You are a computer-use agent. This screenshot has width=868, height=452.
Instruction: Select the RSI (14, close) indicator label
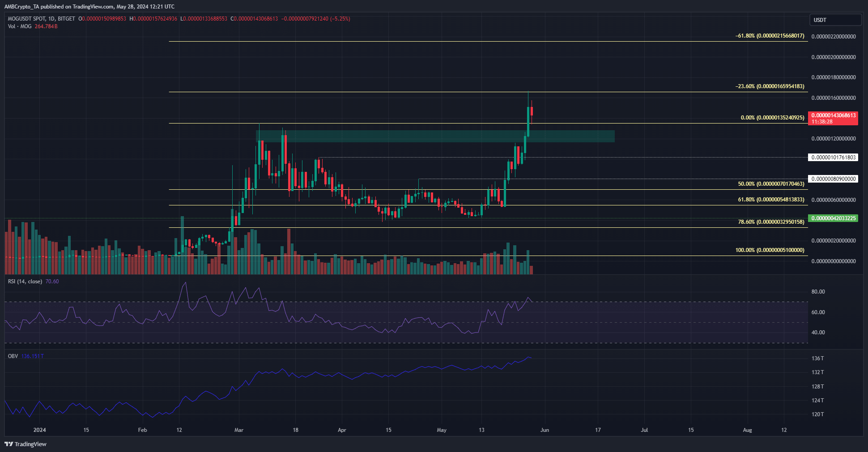(x=25, y=281)
